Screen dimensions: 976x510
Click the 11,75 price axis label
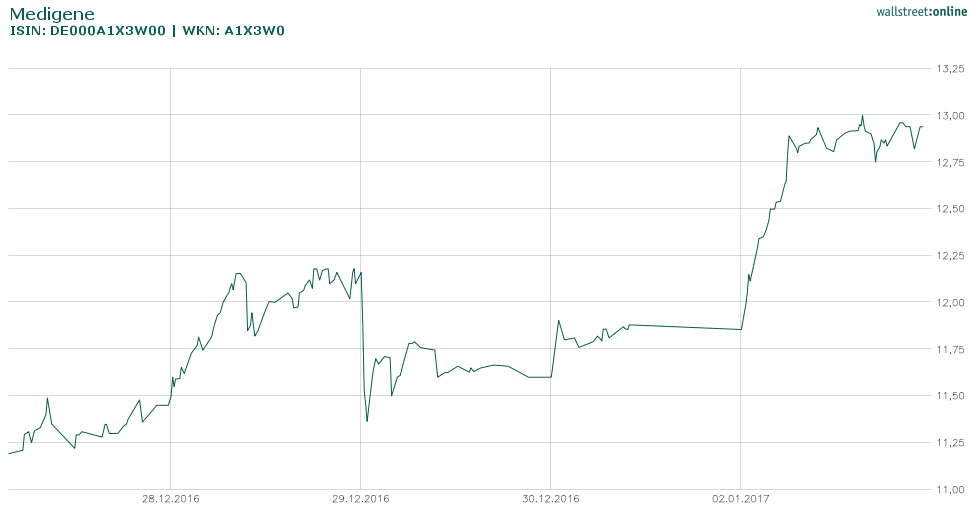pyautogui.click(x=950, y=349)
